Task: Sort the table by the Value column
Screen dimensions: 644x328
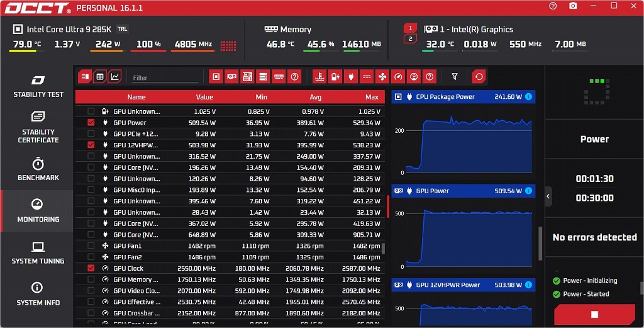Action: [204, 97]
